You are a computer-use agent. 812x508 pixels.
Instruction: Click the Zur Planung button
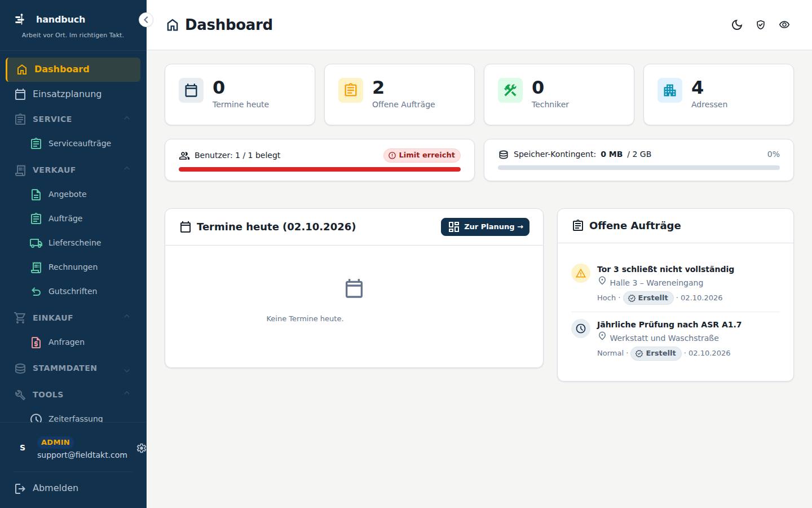pos(485,227)
